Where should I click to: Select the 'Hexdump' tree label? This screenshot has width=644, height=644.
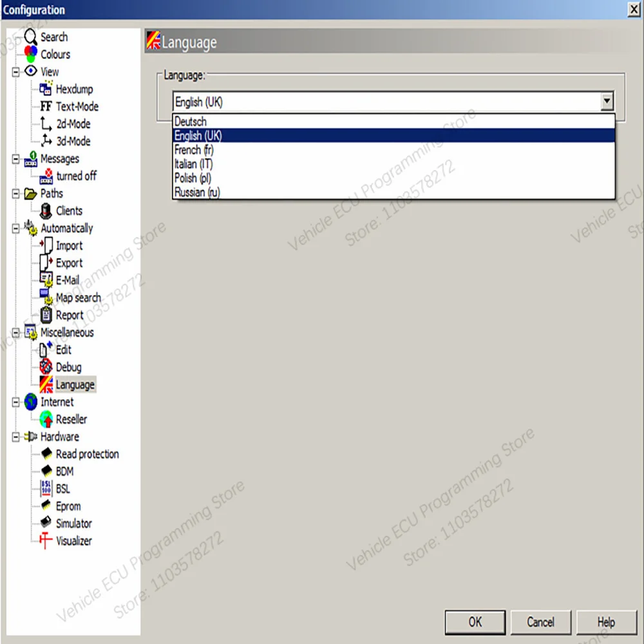click(x=74, y=89)
